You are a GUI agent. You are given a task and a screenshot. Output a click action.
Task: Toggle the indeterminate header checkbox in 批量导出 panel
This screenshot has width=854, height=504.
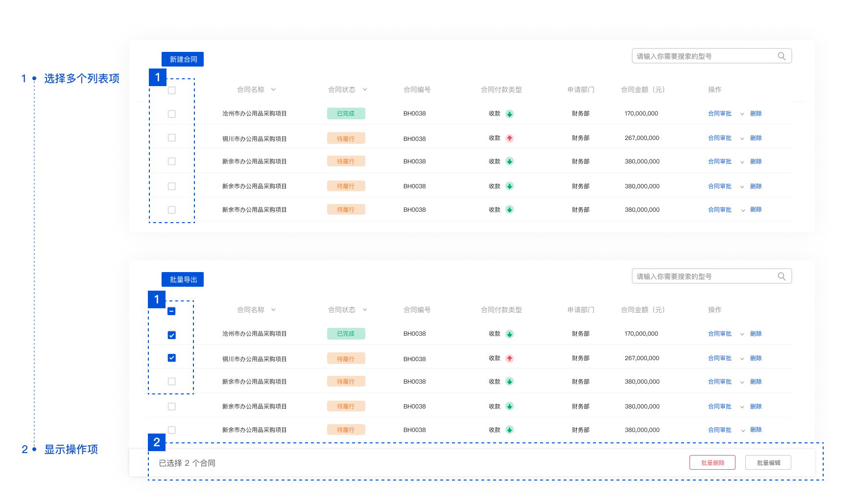coord(172,311)
